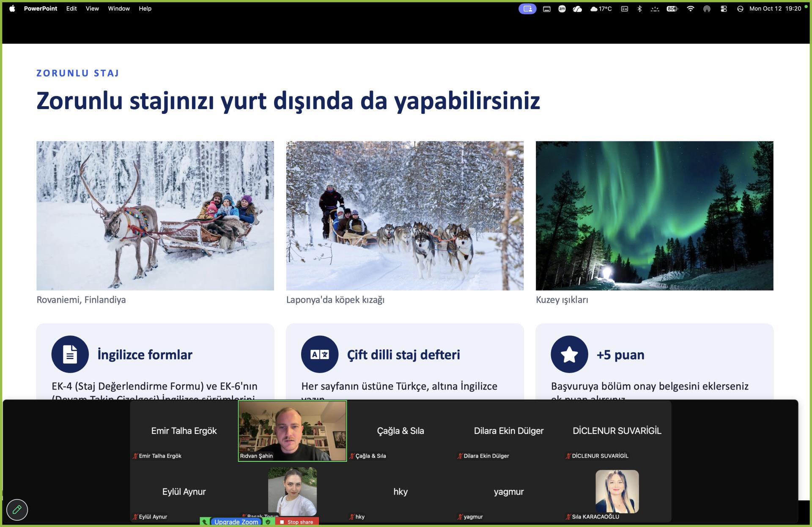Click the green arrow beside Upgrade Zoom
This screenshot has width=812, height=527.
[x=205, y=522]
